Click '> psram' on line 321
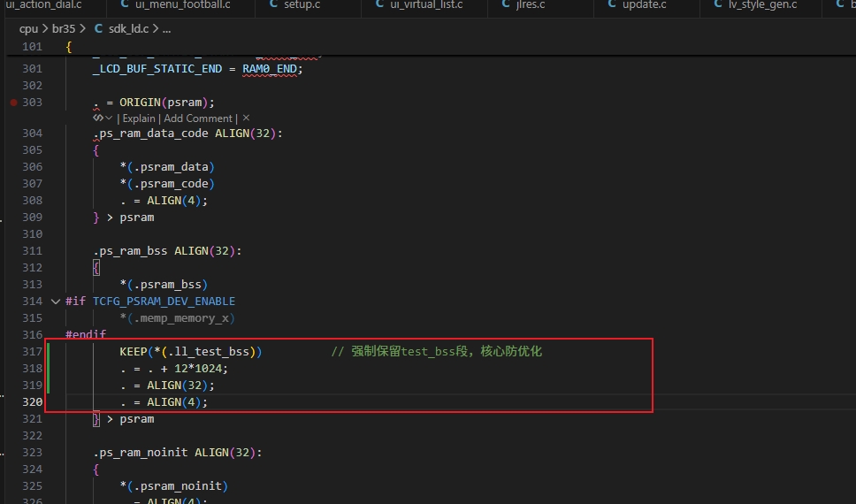The image size is (856, 504). coord(131,419)
